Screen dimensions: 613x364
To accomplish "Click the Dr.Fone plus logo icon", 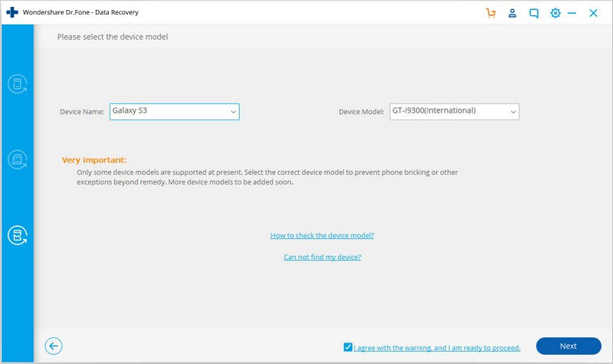I will (12, 12).
